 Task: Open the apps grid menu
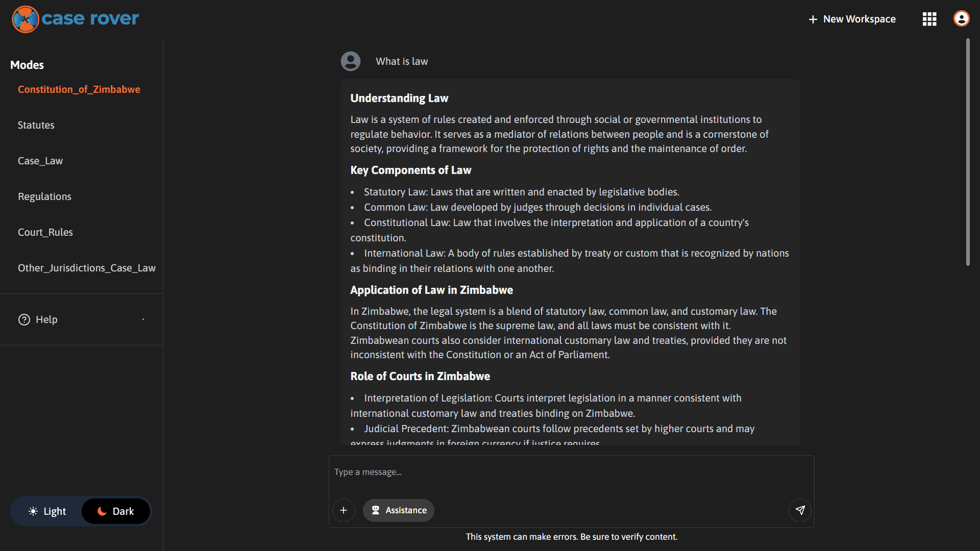pyautogui.click(x=929, y=19)
